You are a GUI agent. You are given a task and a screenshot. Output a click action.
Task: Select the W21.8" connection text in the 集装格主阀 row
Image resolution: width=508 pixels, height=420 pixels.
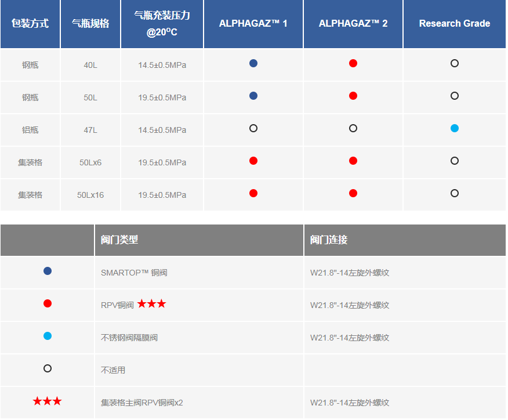350,403
